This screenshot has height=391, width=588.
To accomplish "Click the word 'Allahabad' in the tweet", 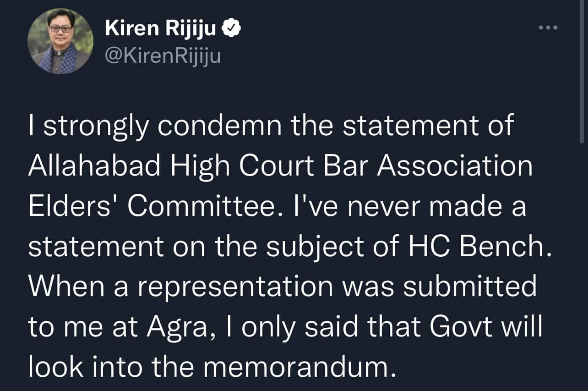I will 95,167.
